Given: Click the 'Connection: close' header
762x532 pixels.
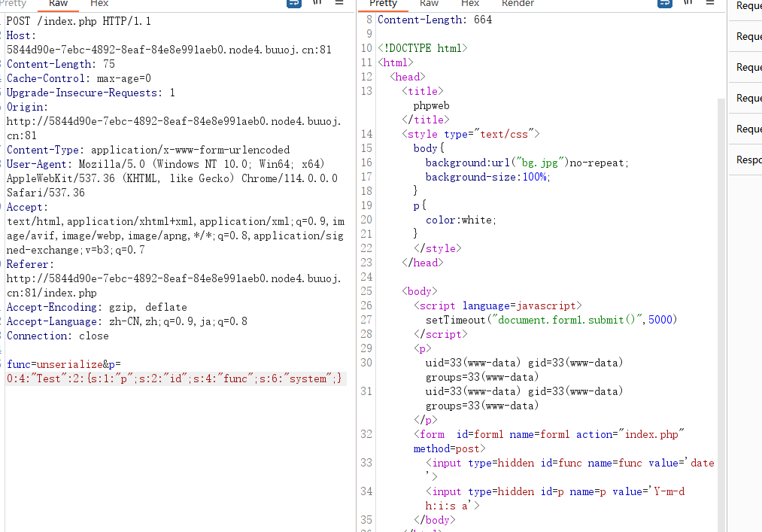Looking at the screenshot, I should coord(58,336).
